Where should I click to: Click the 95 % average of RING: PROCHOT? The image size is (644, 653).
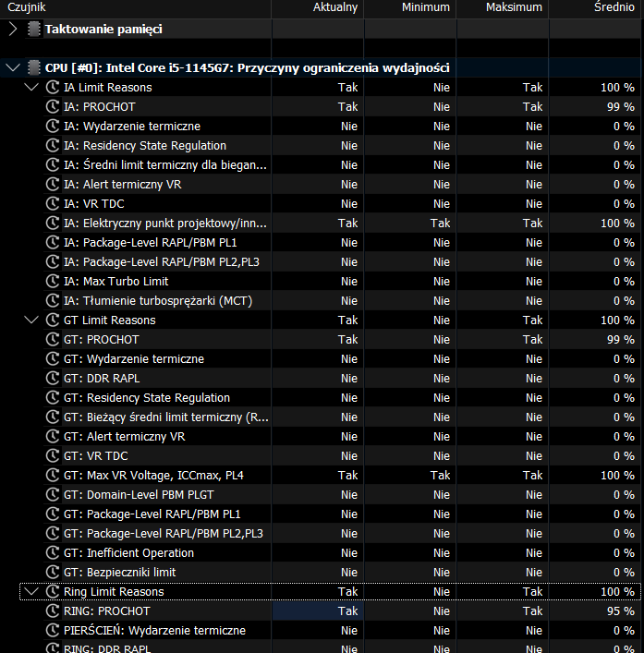pyautogui.click(x=621, y=611)
